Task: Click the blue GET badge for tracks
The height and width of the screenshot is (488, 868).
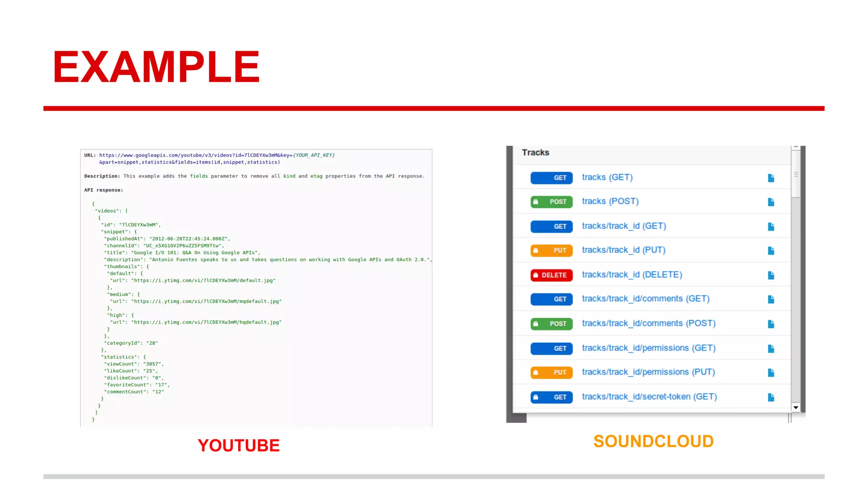Action: (551, 178)
